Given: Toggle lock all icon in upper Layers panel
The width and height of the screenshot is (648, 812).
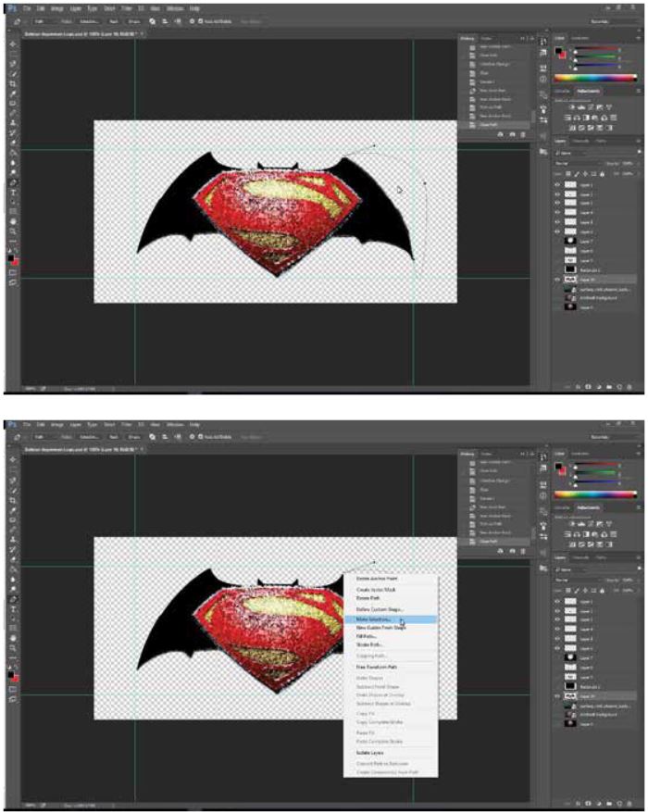Looking at the screenshot, I should (603, 174).
